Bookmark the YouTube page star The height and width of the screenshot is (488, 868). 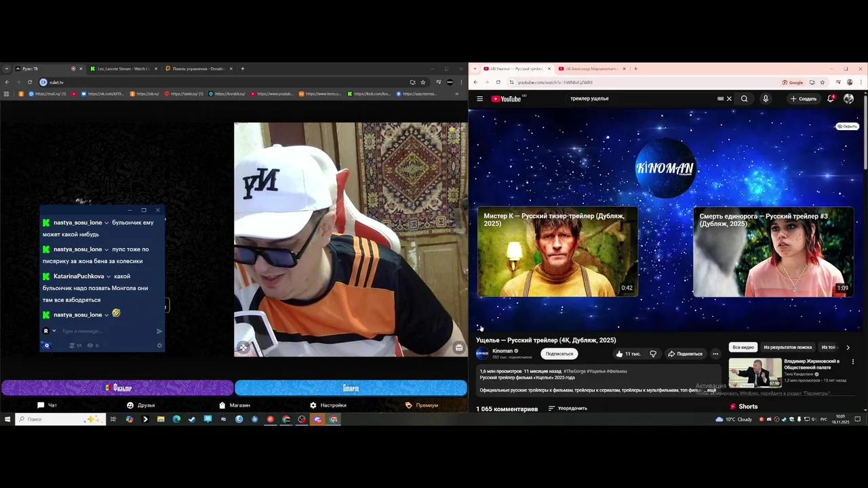tap(823, 82)
